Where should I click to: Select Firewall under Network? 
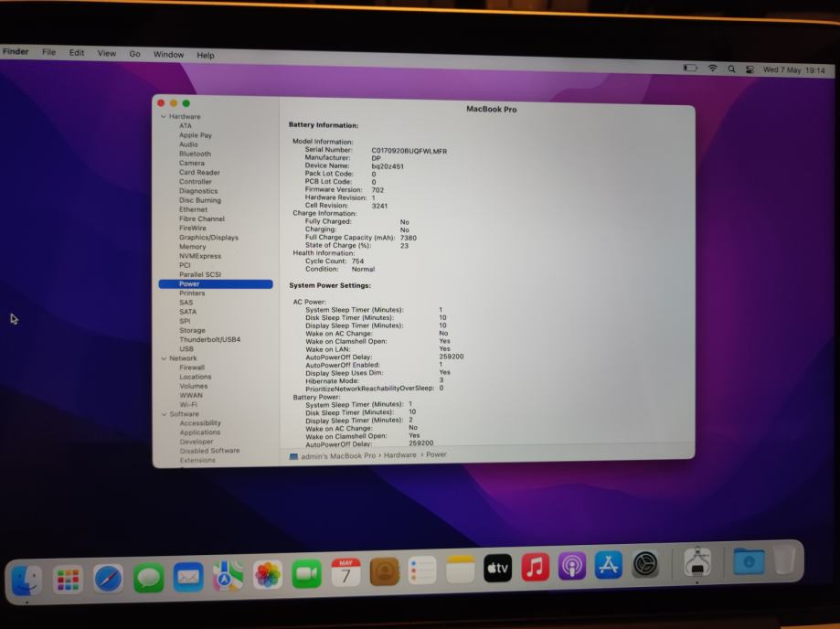pos(192,368)
